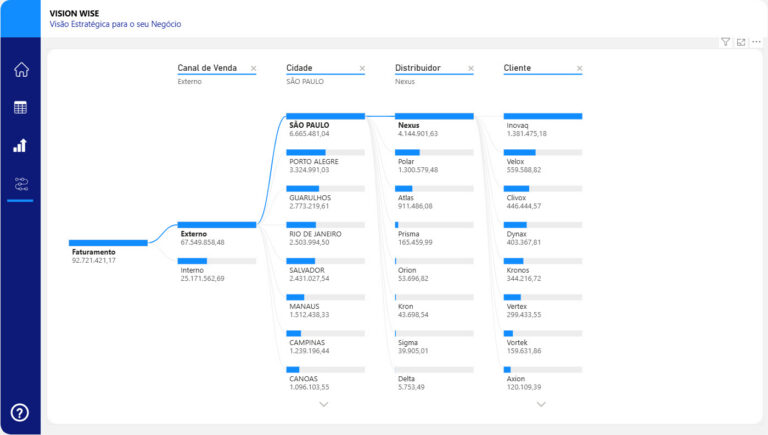Click the Externo channel node

[x=216, y=225]
